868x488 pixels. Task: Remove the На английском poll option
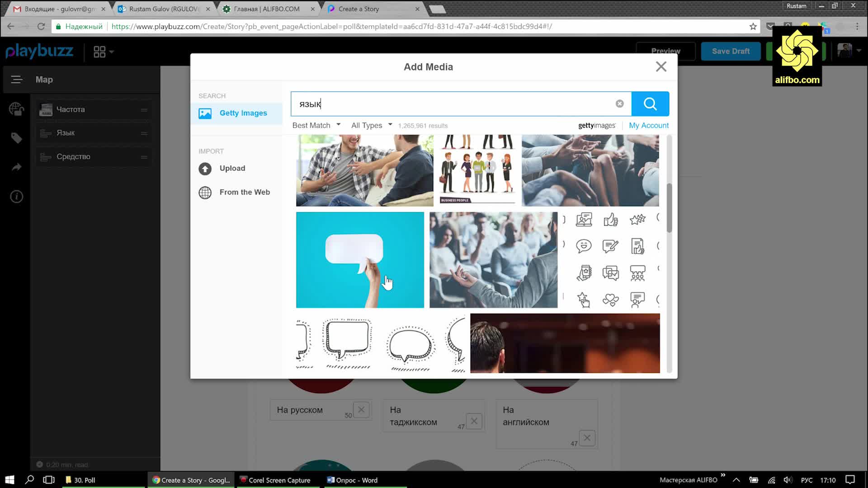587,438
